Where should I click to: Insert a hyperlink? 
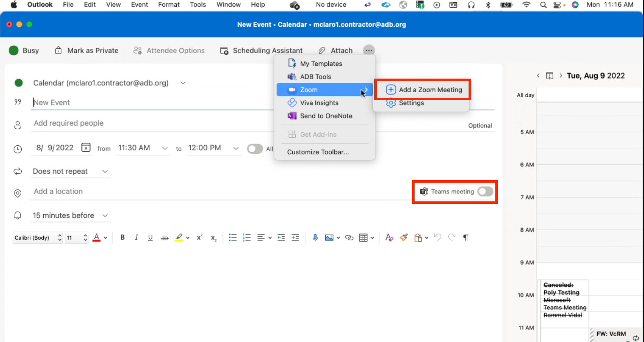[x=349, y=237]
